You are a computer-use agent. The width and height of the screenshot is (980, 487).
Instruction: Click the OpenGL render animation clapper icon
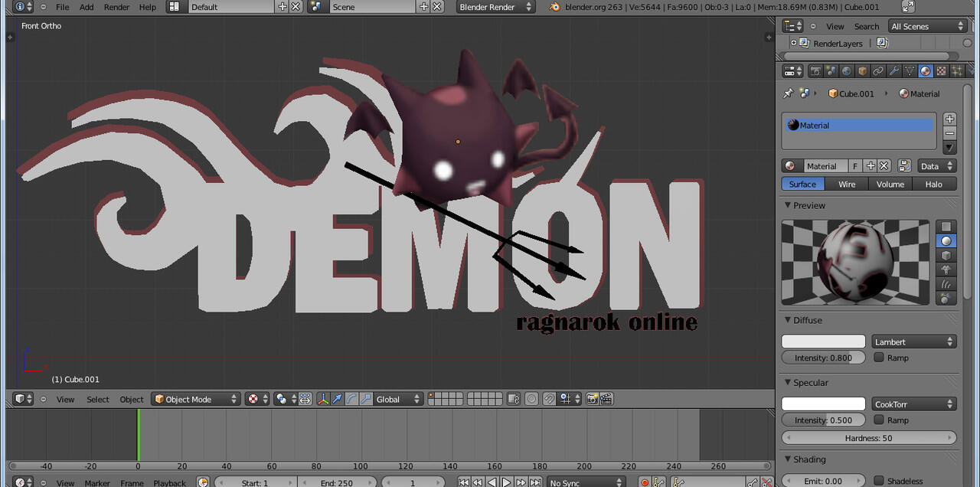click(606, 399)
